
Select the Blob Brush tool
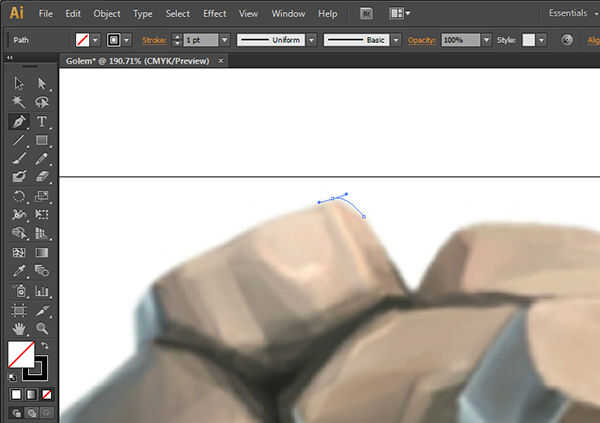click(x=18, y=177)
